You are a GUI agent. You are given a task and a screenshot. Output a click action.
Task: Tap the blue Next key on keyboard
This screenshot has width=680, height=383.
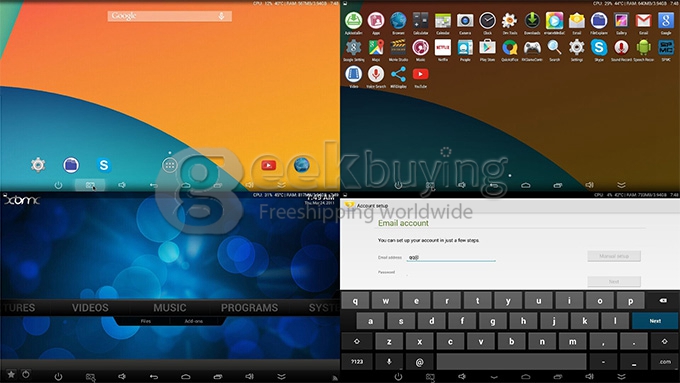click(x=655, y=321)
